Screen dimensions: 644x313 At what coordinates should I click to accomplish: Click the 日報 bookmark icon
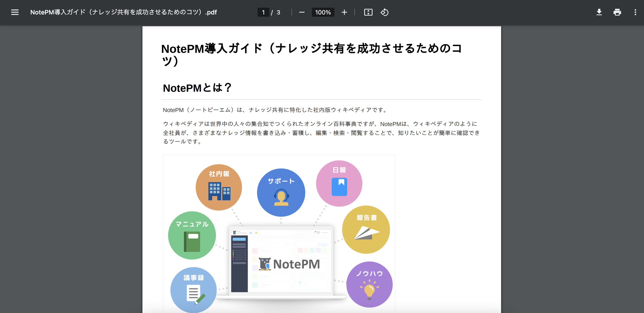(339, 186)
